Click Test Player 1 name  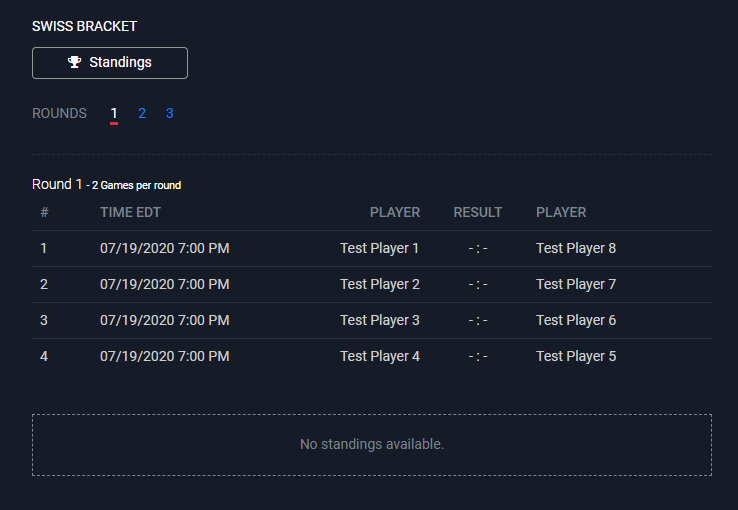click(x=380, y=248)
